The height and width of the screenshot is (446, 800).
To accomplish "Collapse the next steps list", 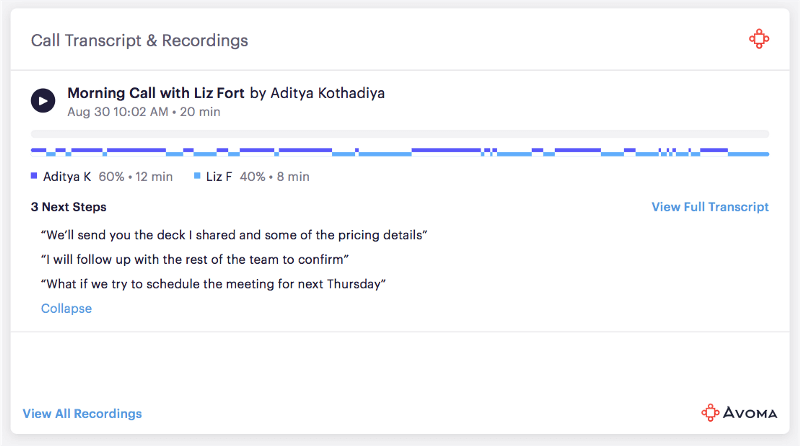I will tap(66, 308).
